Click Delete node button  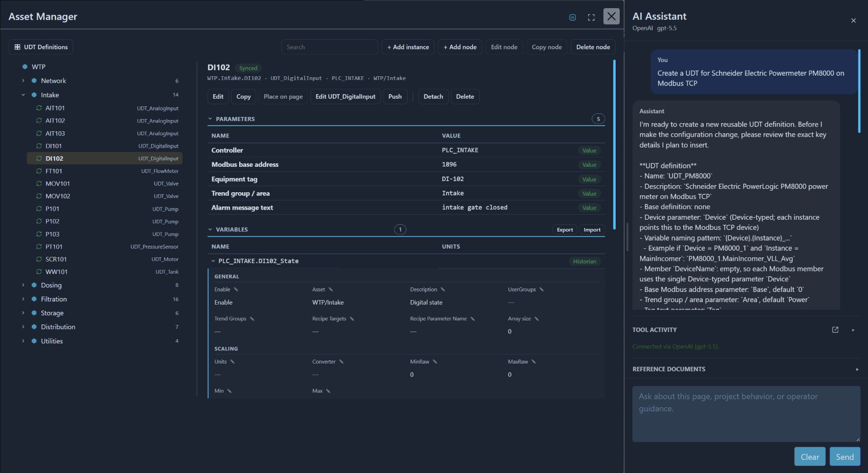[x=593, y=47]
